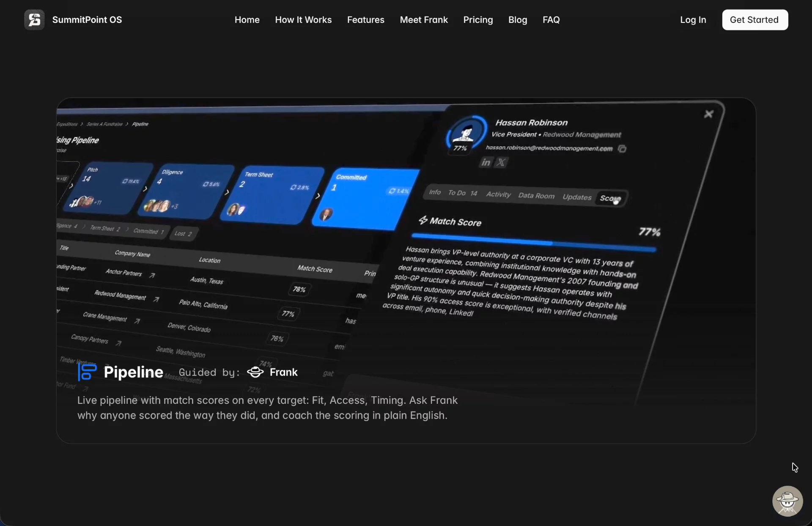This screenshot has height=526, width=812.
Task: Open the Blog link
Action: pyautogui.click(x=518, y=20)
